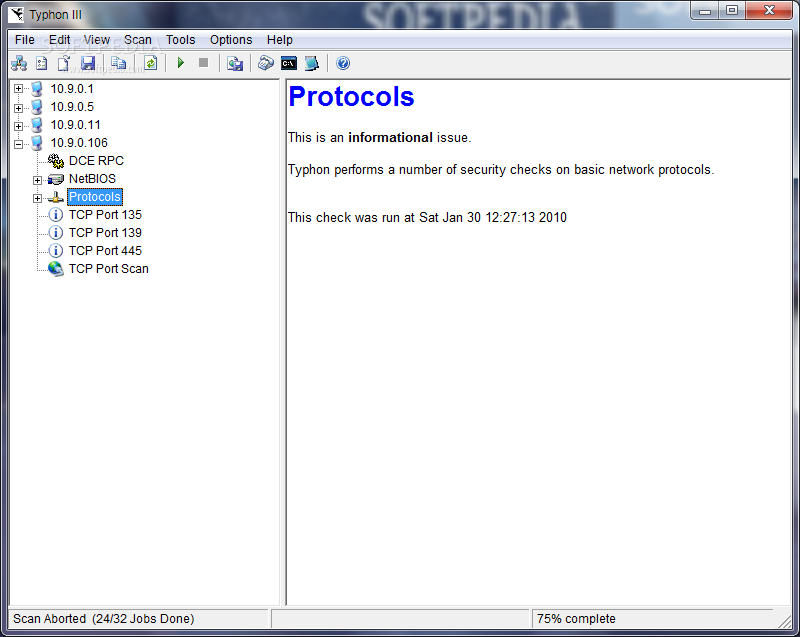Screen dimensions: 800x637
Task: Click computer icon beside 10.9.0.5
Action: click(x=37, y=107)
